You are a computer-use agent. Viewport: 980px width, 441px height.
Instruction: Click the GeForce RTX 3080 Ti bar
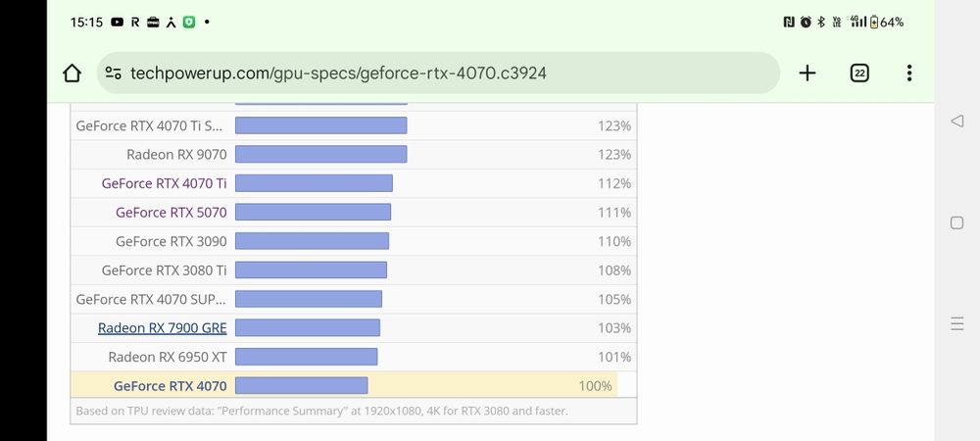click(311, 270)
